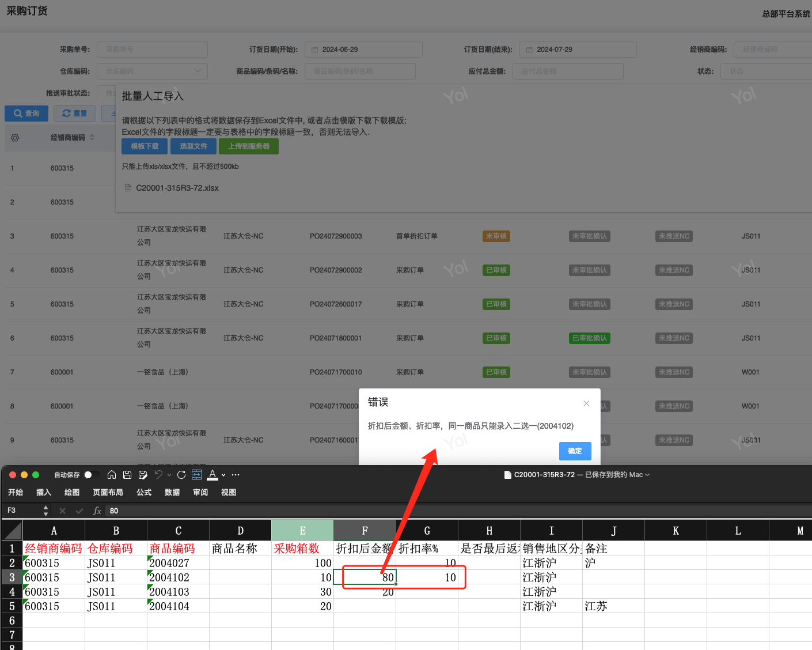812x650 pixels.
Task: Click the table settings gear icon
Action: 15,138
